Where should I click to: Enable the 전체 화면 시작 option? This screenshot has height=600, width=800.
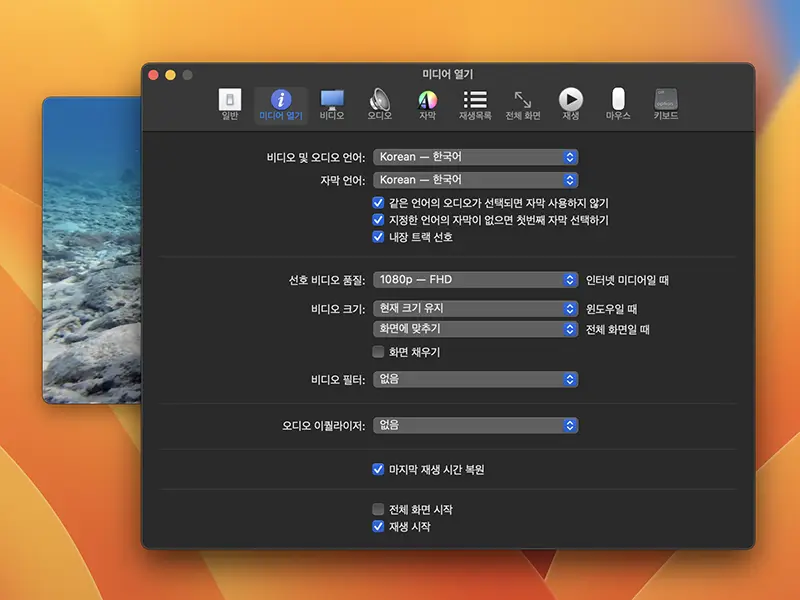(x=377, y=511)
